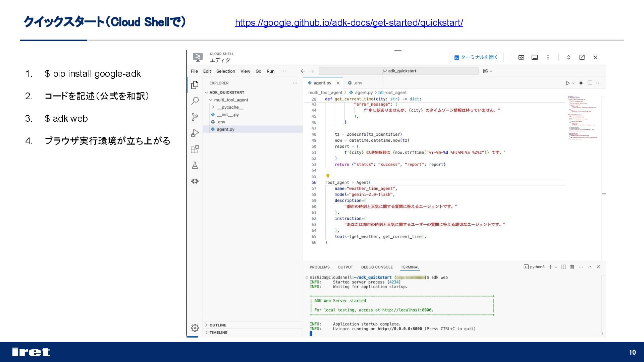Open the Manage gear icon
The height and width of the screenshot is (362, 644).
coord(195,328)
